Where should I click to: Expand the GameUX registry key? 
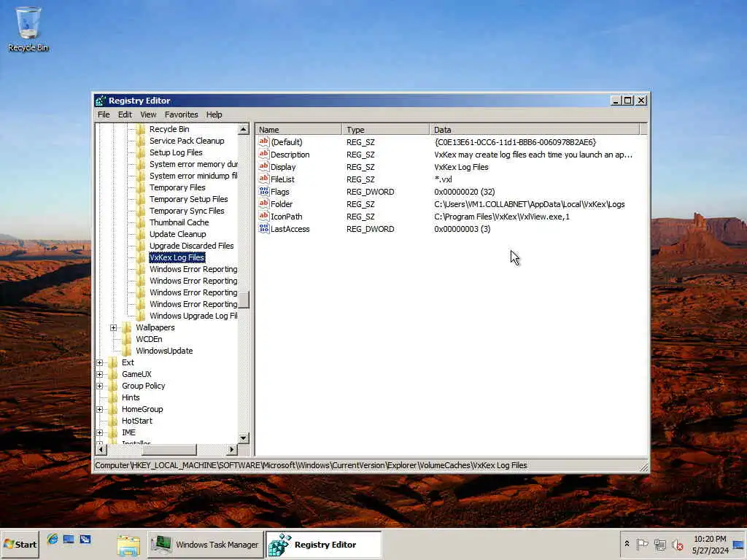[x=99, y=374]
